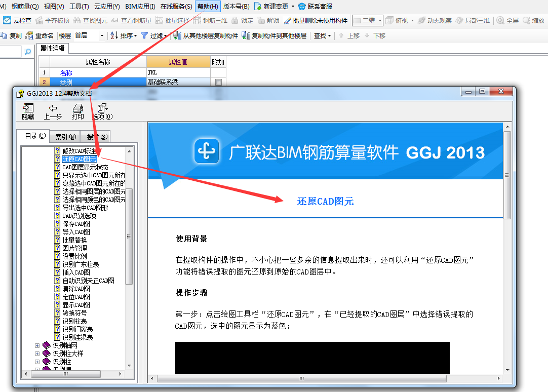This screenshot has height=392, width=548.
Task: Select 转换符号 help topic
Action: 74,313
